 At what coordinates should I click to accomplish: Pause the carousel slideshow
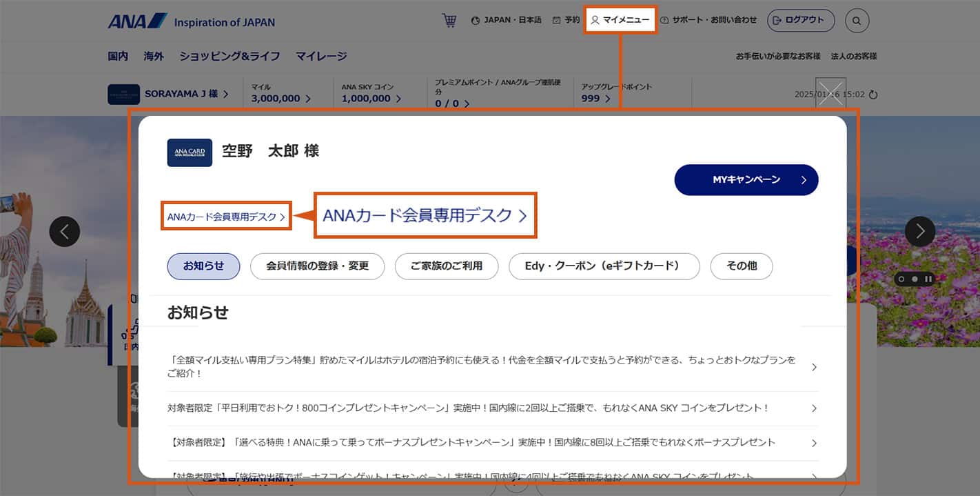pos(928,279)
